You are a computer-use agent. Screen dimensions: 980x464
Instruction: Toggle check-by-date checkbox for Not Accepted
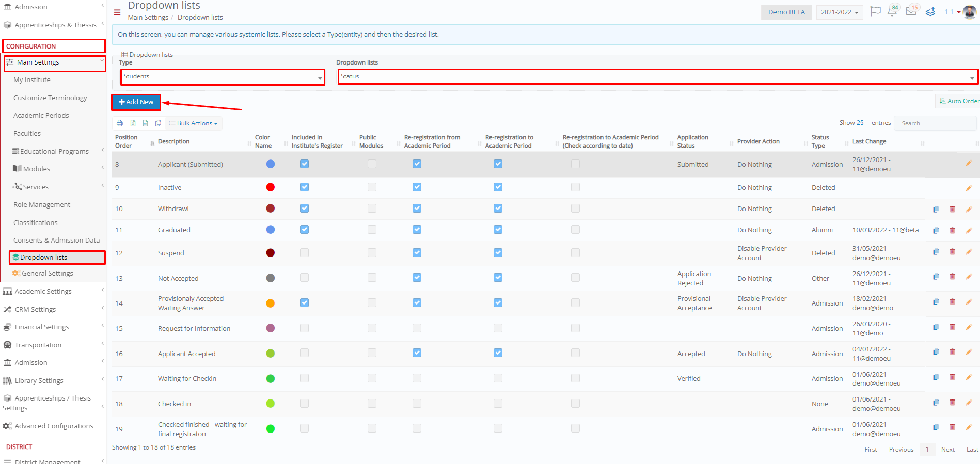click(x=575, y=277)
